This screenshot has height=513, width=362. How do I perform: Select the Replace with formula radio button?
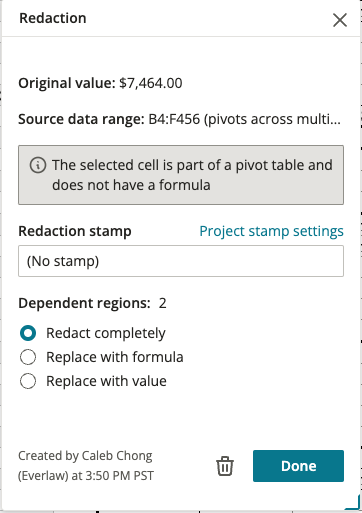point(28,357)
